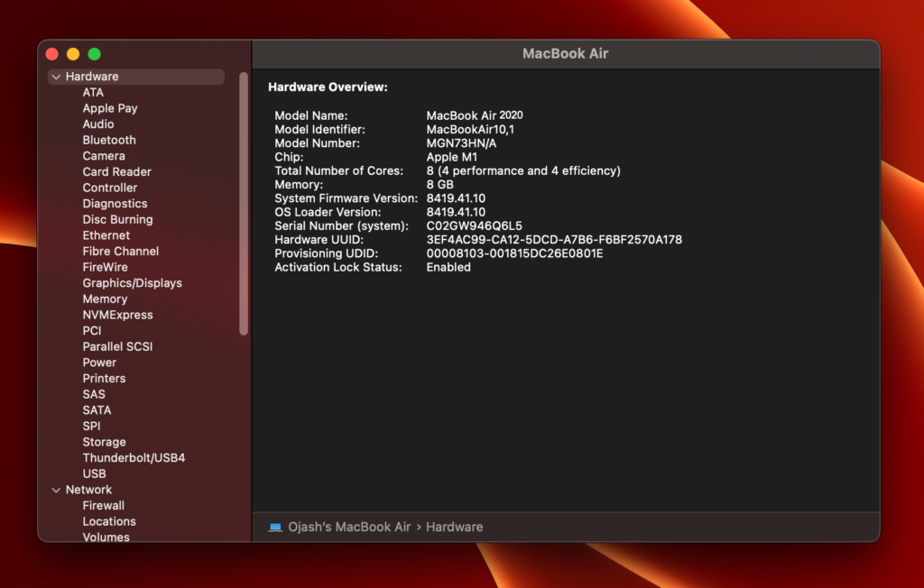The width and height of the screenshot is (924, 588).
Task: Close the System Information window
Action: point(51,54)
